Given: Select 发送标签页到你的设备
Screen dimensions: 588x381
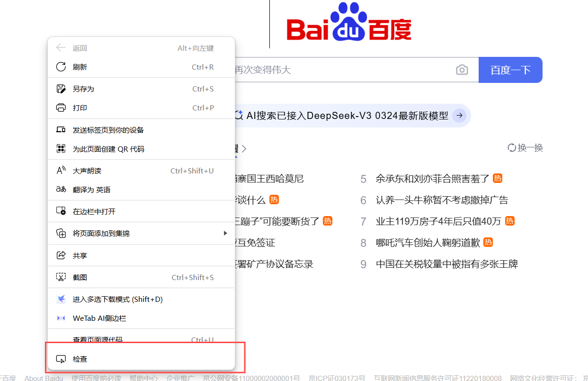Looking at the screenshot, I should click(x=141, y=130).
